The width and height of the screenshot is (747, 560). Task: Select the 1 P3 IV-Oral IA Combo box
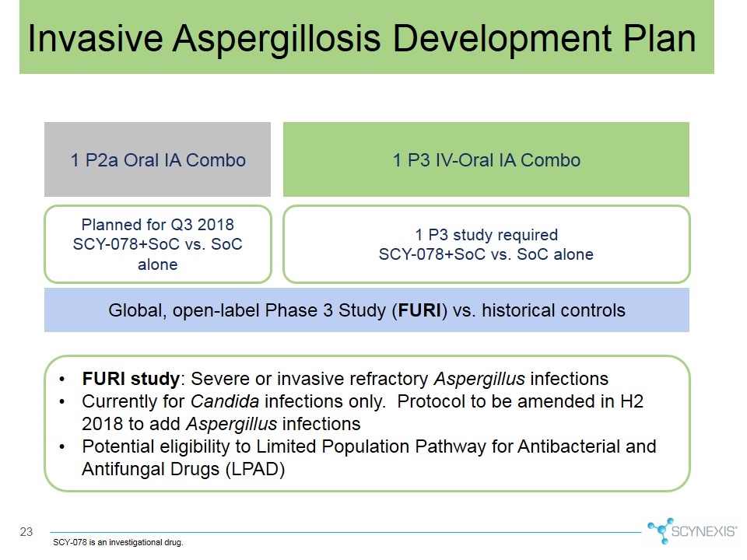[x=486, y=159]
